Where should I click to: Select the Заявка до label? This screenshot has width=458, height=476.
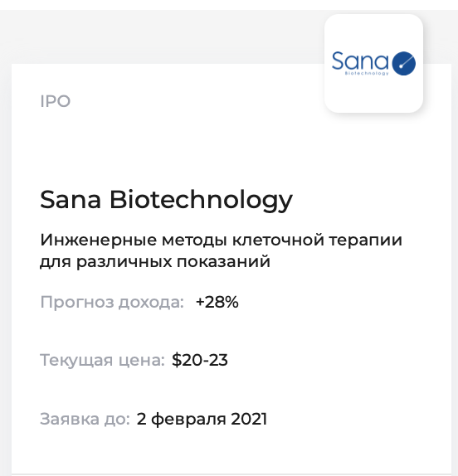85,419
